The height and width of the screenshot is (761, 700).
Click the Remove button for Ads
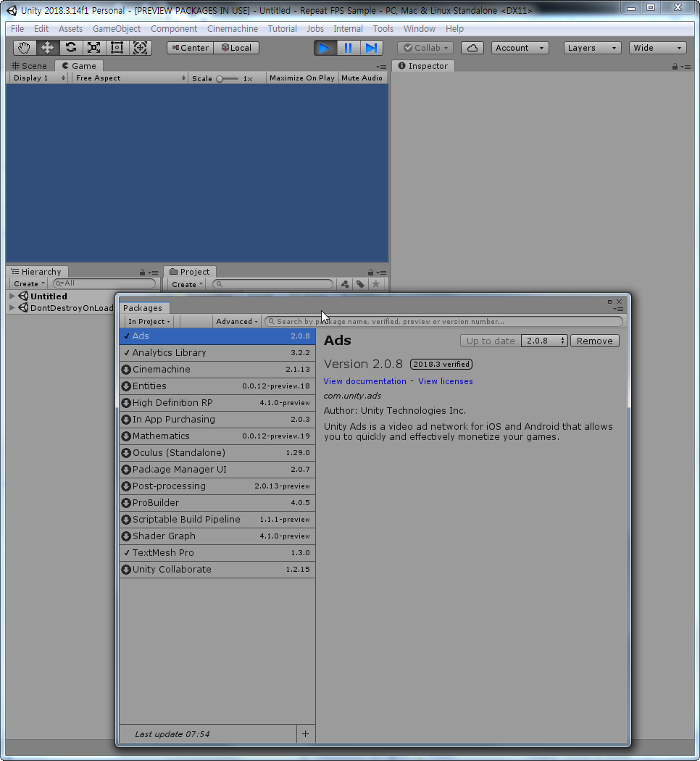595,341
